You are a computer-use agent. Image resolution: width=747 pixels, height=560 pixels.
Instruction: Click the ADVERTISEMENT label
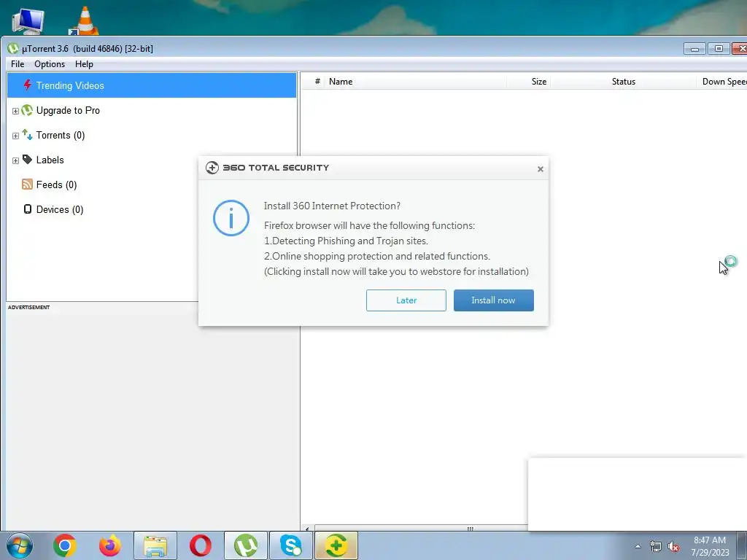tap(28, 307)
